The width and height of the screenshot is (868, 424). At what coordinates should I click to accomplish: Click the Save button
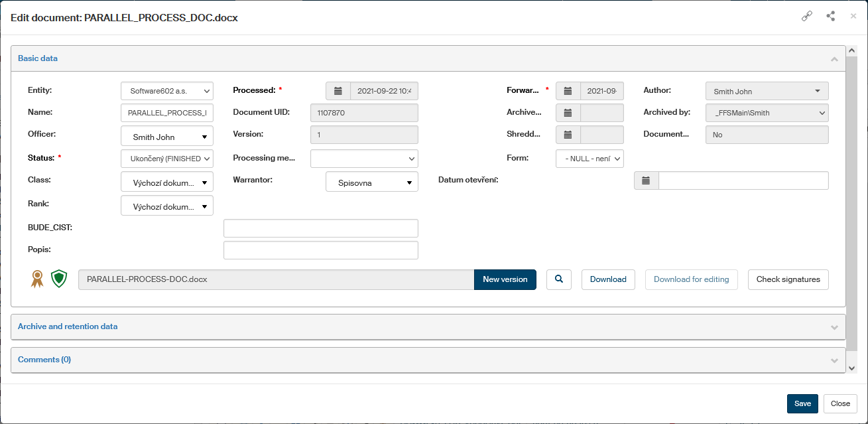pyautogui.click(x=802, y=403)
